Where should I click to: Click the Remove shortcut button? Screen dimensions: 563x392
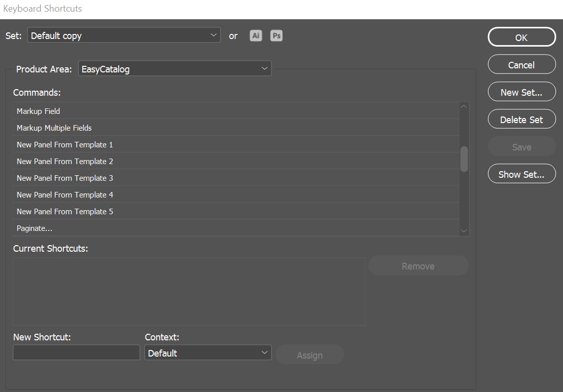point(418,265)
